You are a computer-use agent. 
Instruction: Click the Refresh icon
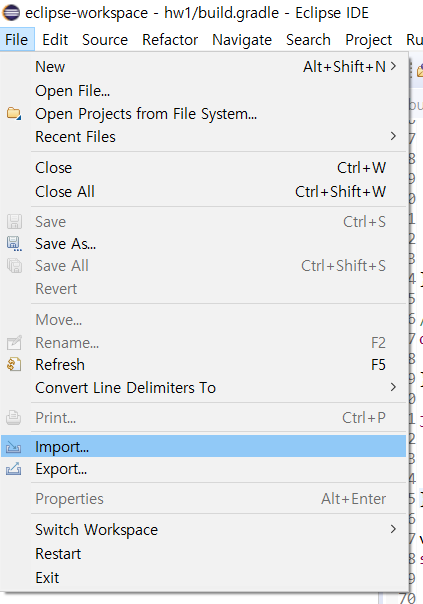point(14,364)
